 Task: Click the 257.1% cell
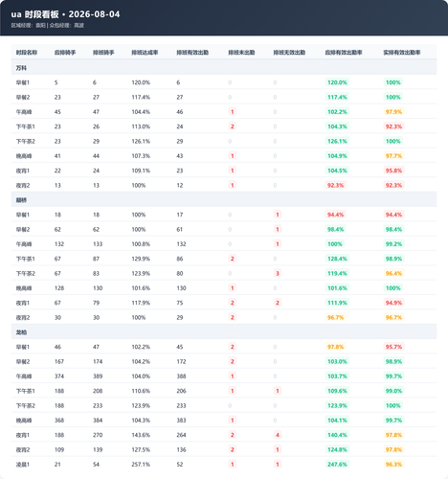click(141, 465)
